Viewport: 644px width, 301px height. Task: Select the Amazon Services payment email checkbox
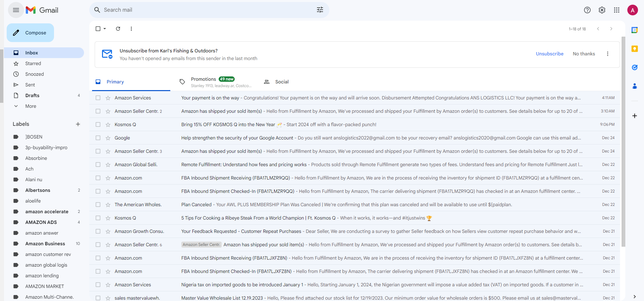(98, 98)
